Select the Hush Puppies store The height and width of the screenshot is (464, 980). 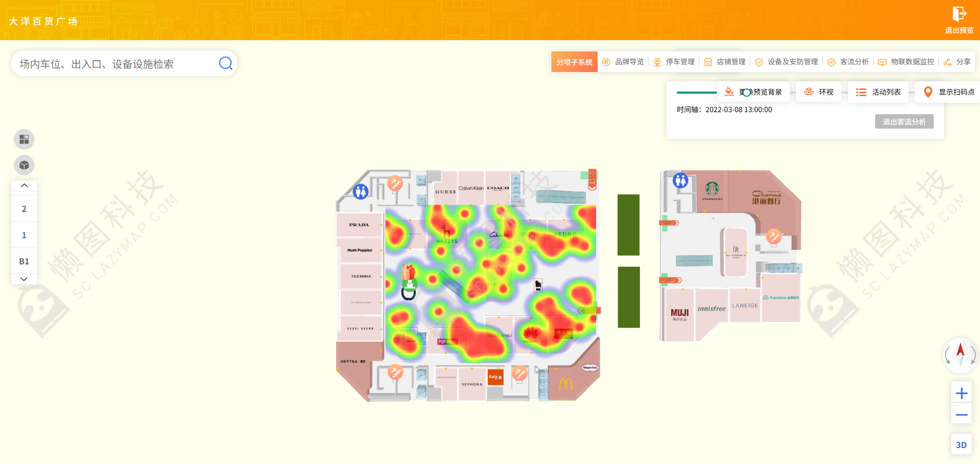click(x=360, y=250)
